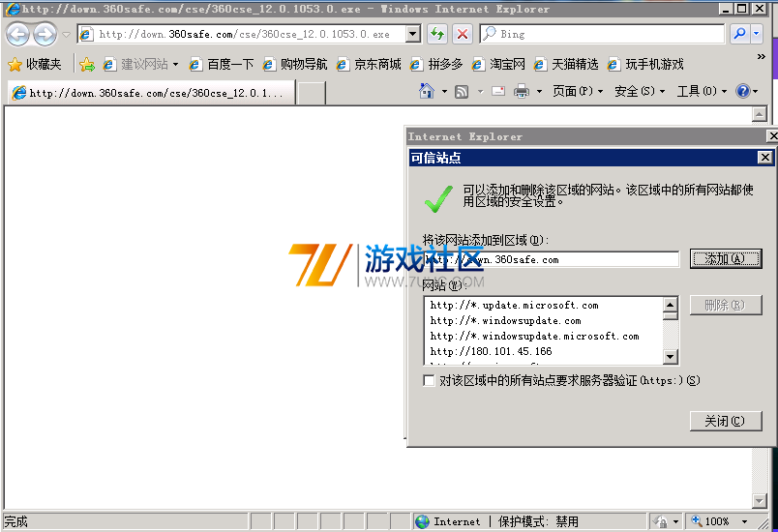Click the RSS feeds icon

tap(462, 91)
